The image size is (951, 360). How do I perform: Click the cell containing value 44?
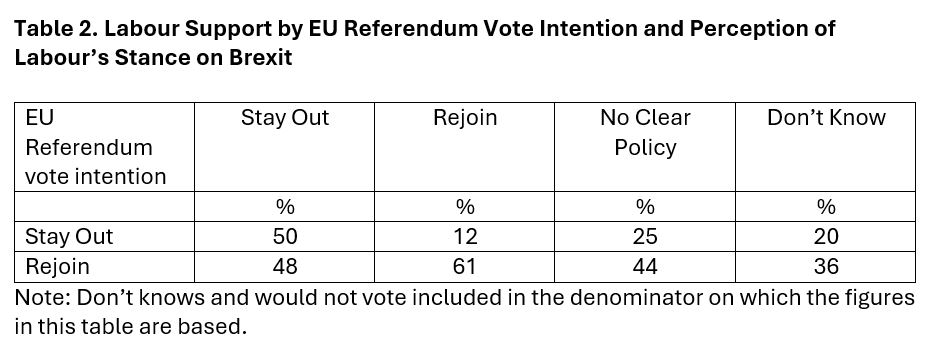point(645,267)
